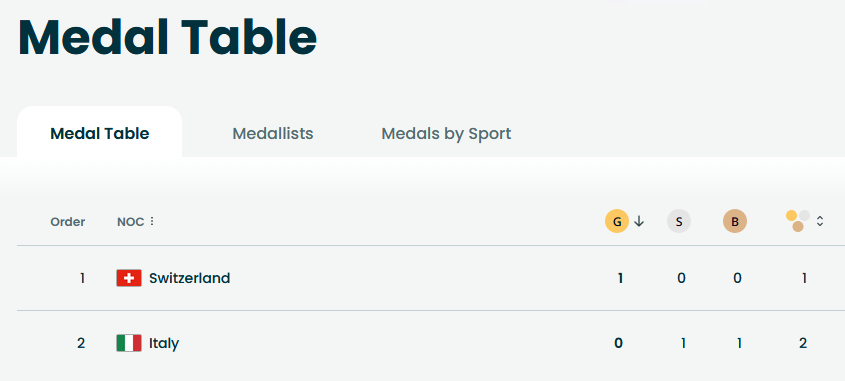Click the silver medal S icon
Screen dimensions: 845x381
[678, 221]
